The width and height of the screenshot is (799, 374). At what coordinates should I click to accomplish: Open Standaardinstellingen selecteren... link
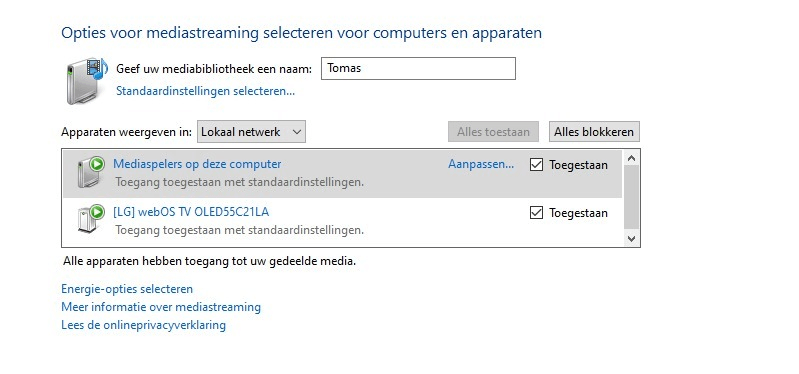point(205,91)
